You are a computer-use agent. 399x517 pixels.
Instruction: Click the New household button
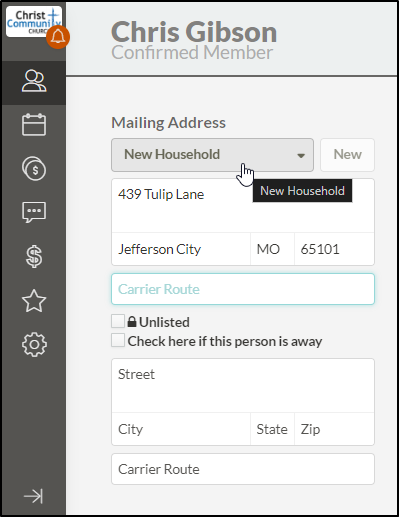347,155
